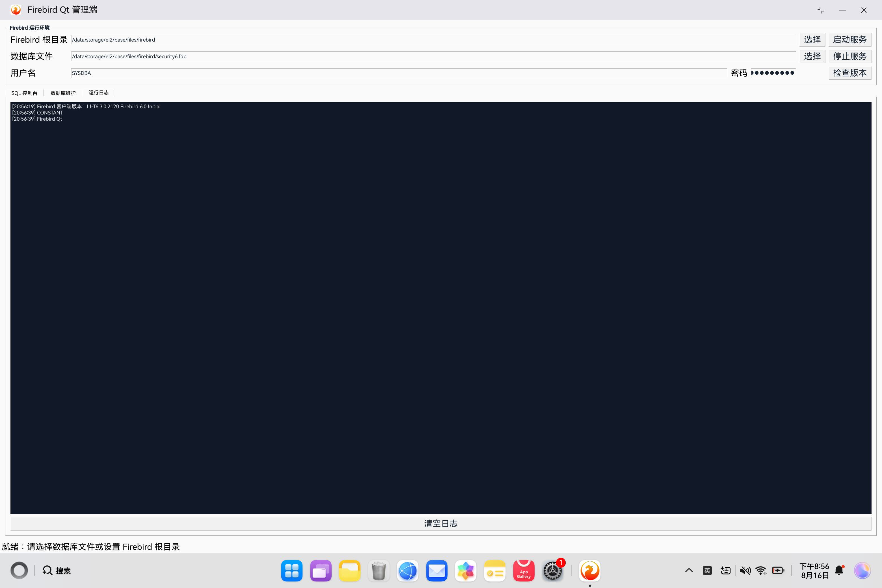882x588 pixels.
Task: Click log line with Firebird 客户端版本
Action: point(86,107)
